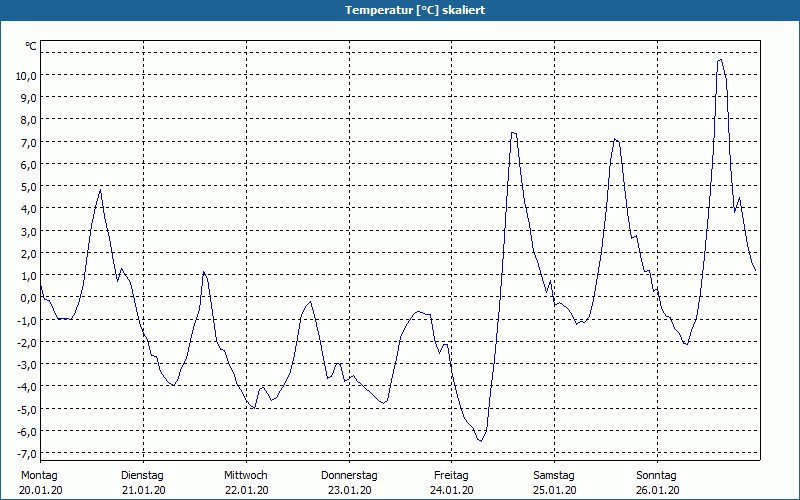The width and height of the screenshot is (800, 500).
Task: Click the 5,0 y-axis label
Action: point(29,187)
